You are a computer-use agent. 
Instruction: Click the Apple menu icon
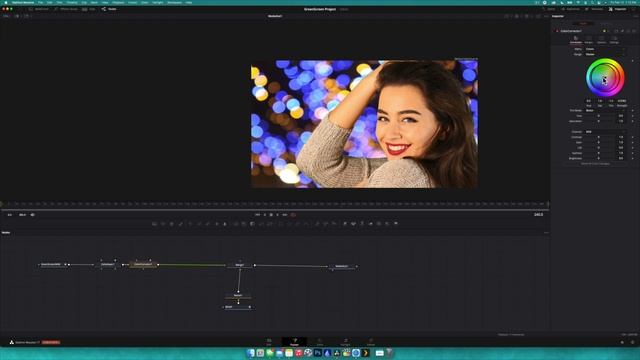click(6, 2)
